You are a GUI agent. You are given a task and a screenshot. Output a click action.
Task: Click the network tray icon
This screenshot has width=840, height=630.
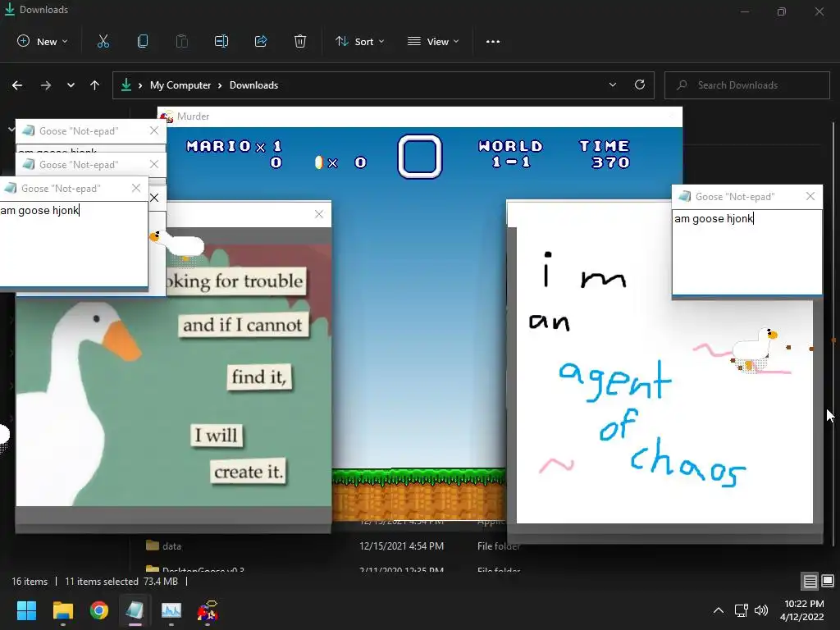click(741, 610)
